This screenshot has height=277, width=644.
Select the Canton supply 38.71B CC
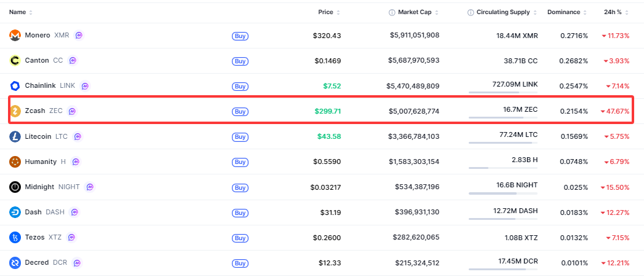pyautogui.click(x=520, y=60)
